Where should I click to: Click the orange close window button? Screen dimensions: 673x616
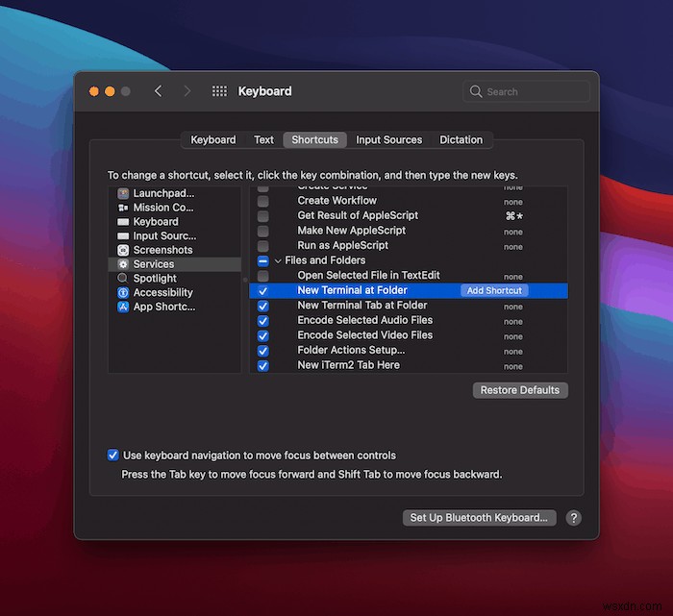(x=94, y=91)
